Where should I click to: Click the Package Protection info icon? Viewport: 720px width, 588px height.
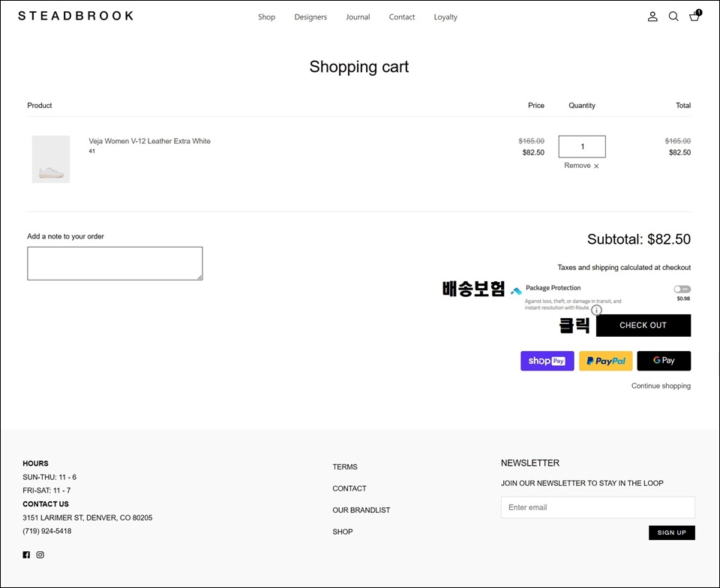tap(596, 310)
